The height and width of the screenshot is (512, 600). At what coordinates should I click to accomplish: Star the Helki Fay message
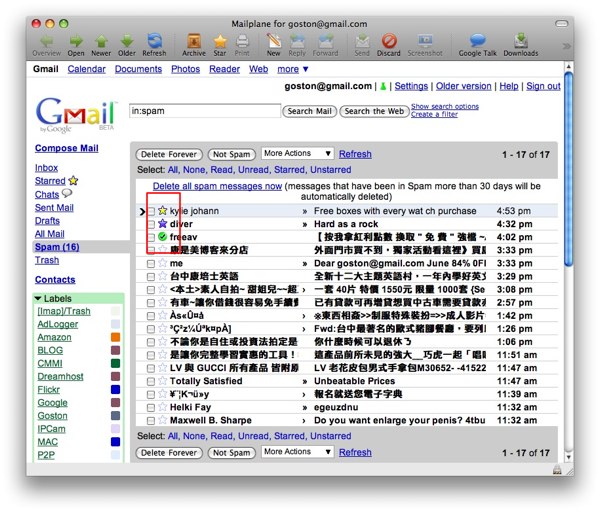tap(163, 407)
